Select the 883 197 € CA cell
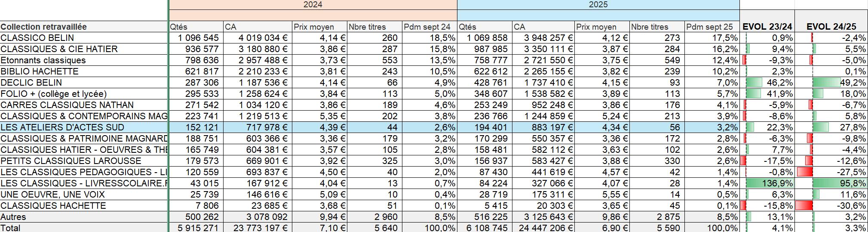Image resolution: width=868 pixels, height=232 pixels. tap(543, 127)
